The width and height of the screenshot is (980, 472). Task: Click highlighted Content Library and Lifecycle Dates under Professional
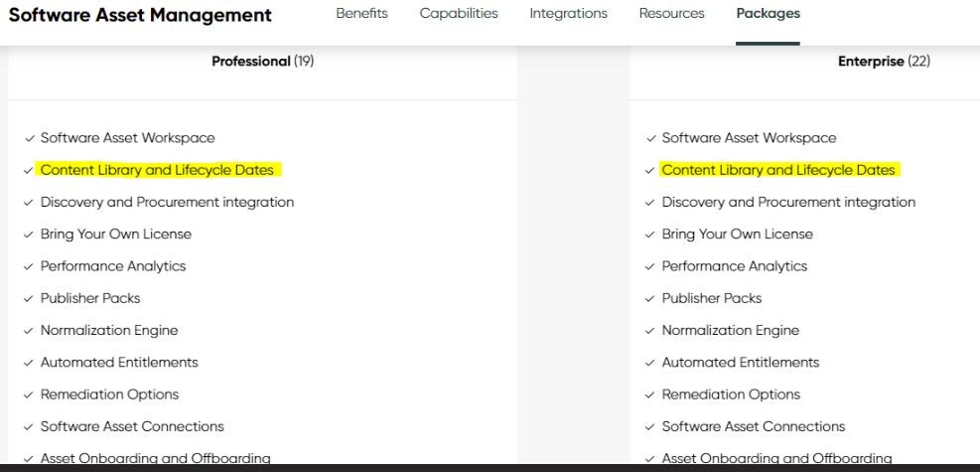click(x=158, y=170)
